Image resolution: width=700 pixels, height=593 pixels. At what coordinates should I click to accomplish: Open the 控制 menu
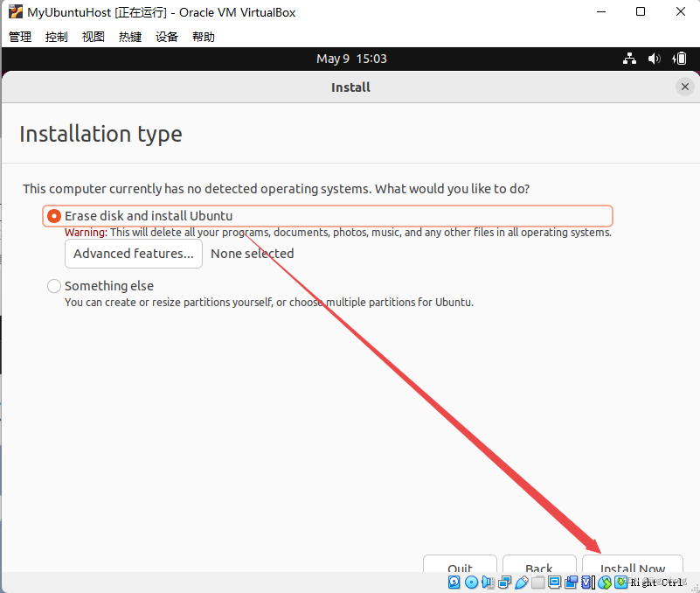57,37
